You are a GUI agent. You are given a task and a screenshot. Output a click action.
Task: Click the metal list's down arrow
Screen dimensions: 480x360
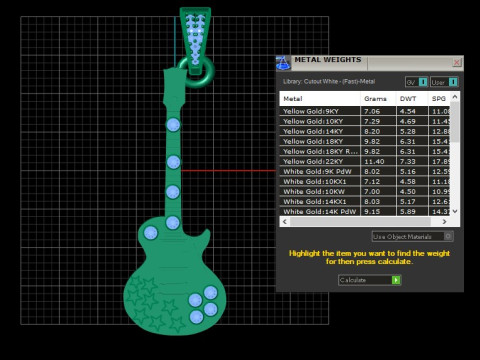[x=455, y=211]
